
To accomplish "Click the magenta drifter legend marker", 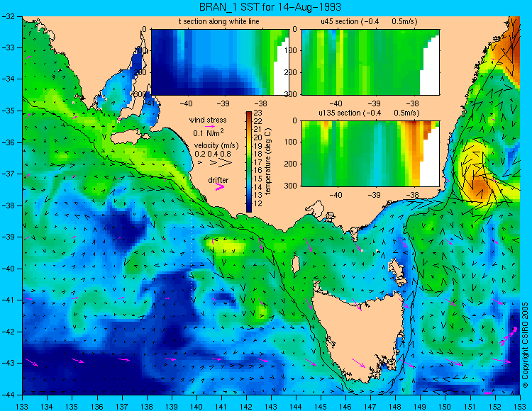I will tap(220, 186).
